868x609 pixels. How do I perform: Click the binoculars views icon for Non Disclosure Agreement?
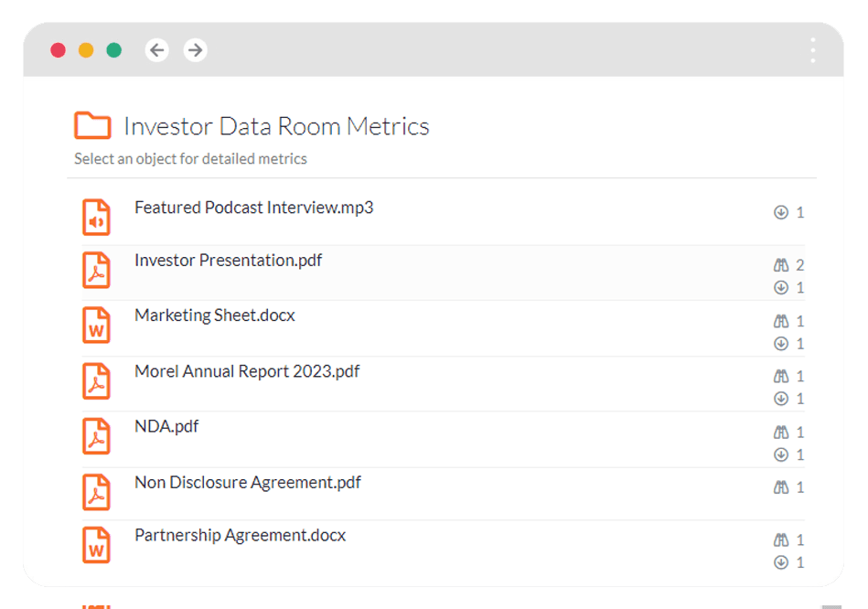click(x=781, y=487)
